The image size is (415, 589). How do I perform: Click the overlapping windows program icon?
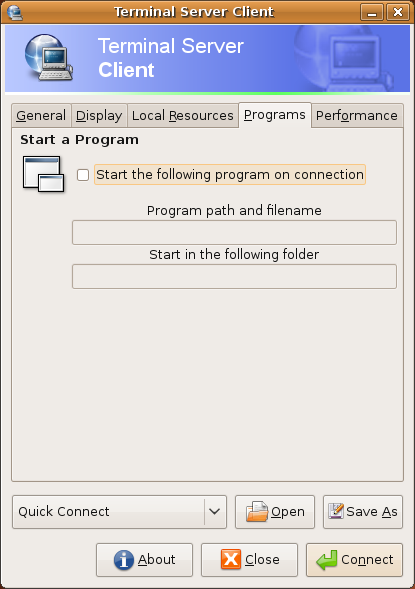click(44, 174)
